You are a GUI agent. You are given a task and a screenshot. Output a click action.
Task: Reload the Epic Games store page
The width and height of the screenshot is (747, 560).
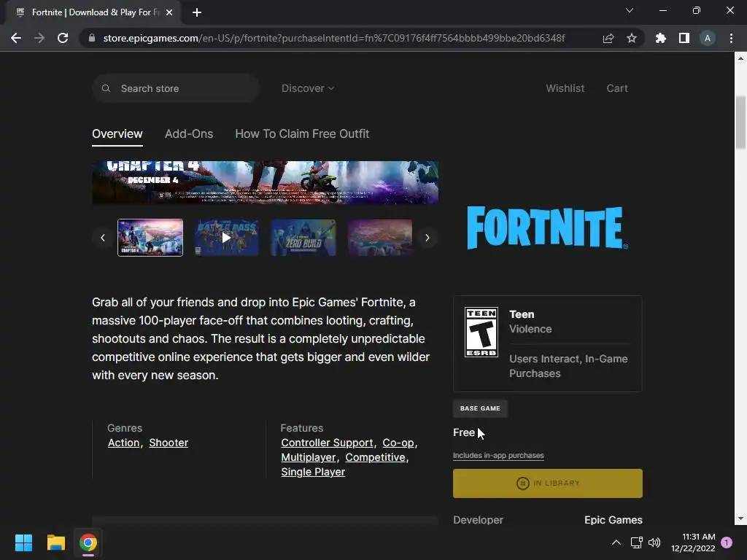click(63, 38)
